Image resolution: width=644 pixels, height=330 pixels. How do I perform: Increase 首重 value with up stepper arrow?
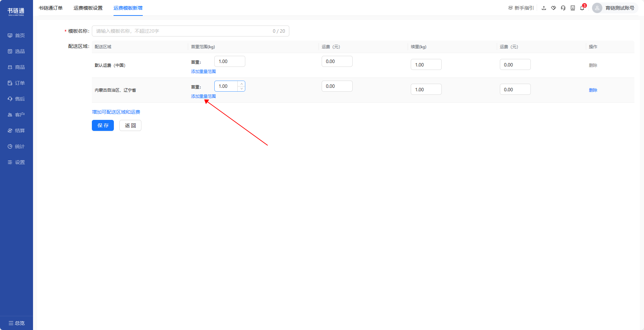click(x=241, y=84)
